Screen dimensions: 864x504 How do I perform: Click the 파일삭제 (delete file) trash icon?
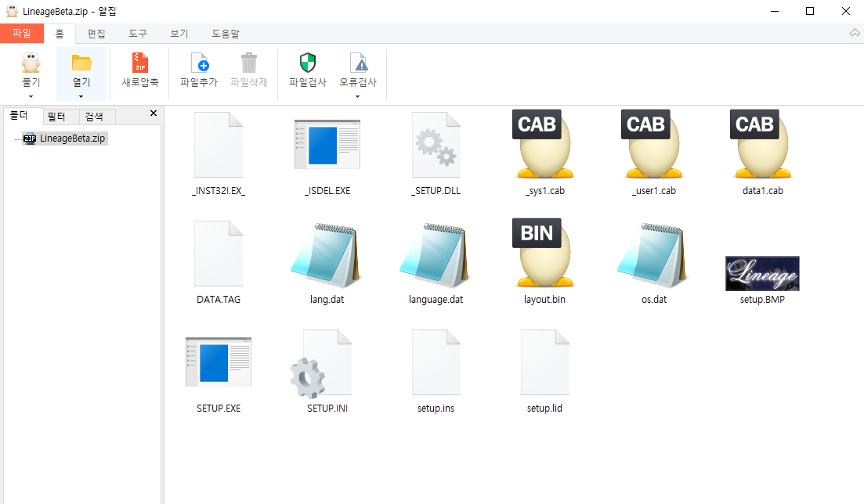[x=248, y=63]
